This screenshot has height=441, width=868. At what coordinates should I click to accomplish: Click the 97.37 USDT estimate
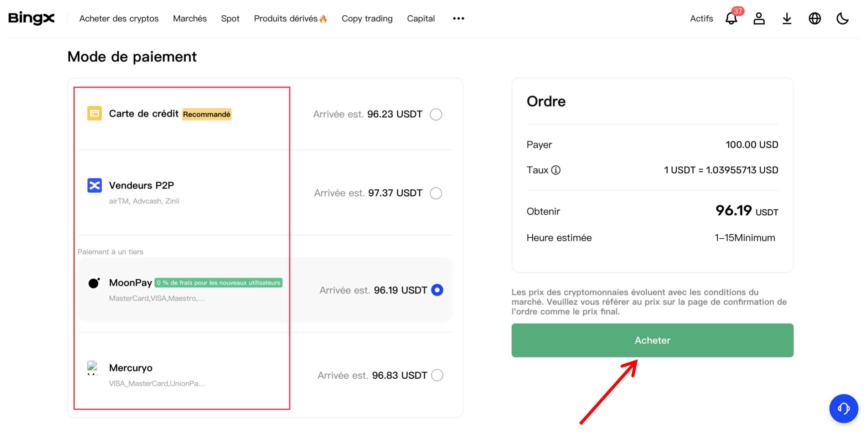(x=395, y=193)
